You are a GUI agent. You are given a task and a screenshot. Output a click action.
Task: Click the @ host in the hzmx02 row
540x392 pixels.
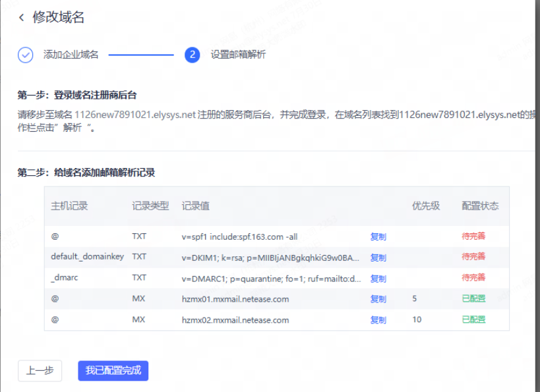pyautogui.click(x=55, y=320)
